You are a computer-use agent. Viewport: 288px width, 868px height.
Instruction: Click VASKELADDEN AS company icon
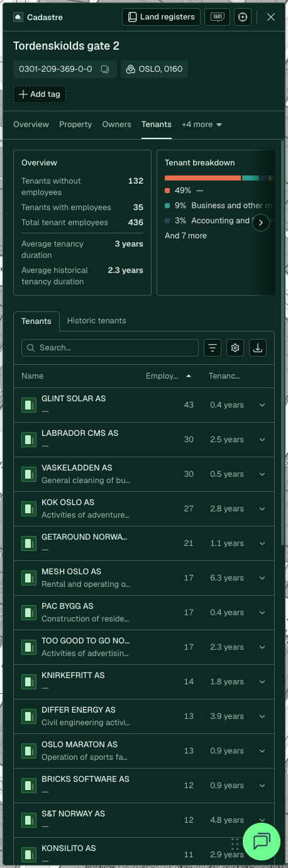coord(29,474)
